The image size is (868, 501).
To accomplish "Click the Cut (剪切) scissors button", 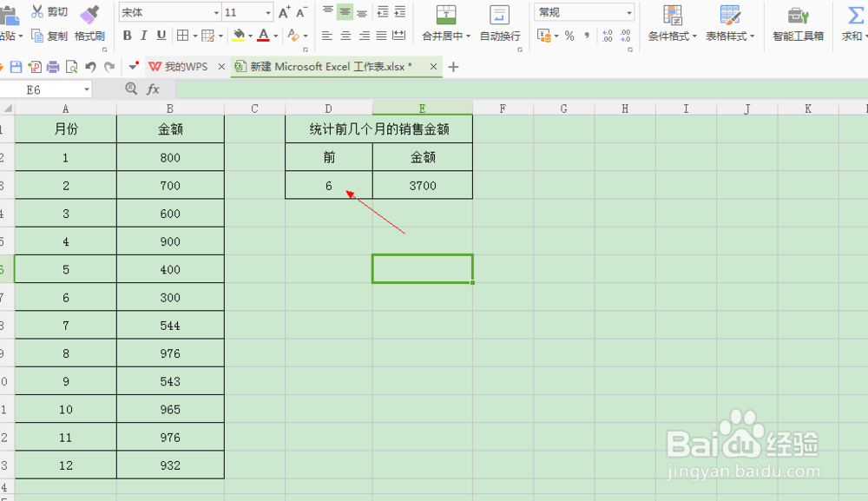I will [49, 11].
